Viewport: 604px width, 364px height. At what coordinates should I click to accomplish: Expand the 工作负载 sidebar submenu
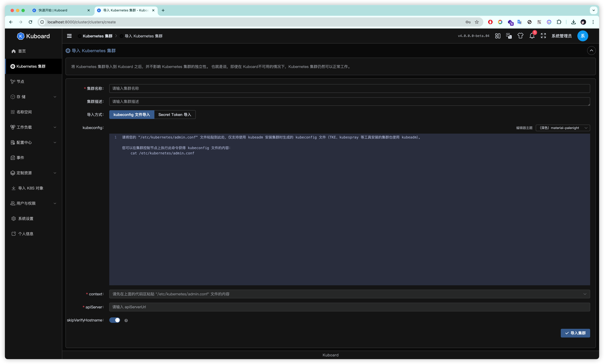pos(33,127)
